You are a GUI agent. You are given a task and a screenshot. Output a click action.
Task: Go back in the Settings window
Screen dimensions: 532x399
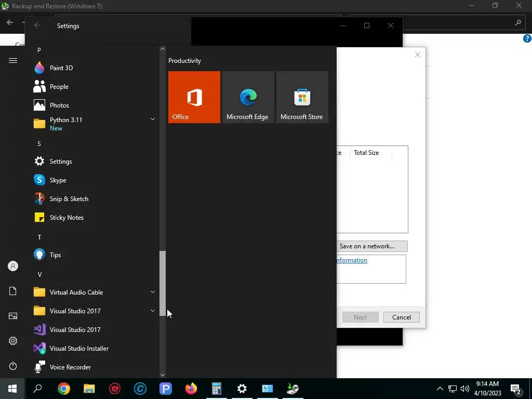(x=37, y=25)
